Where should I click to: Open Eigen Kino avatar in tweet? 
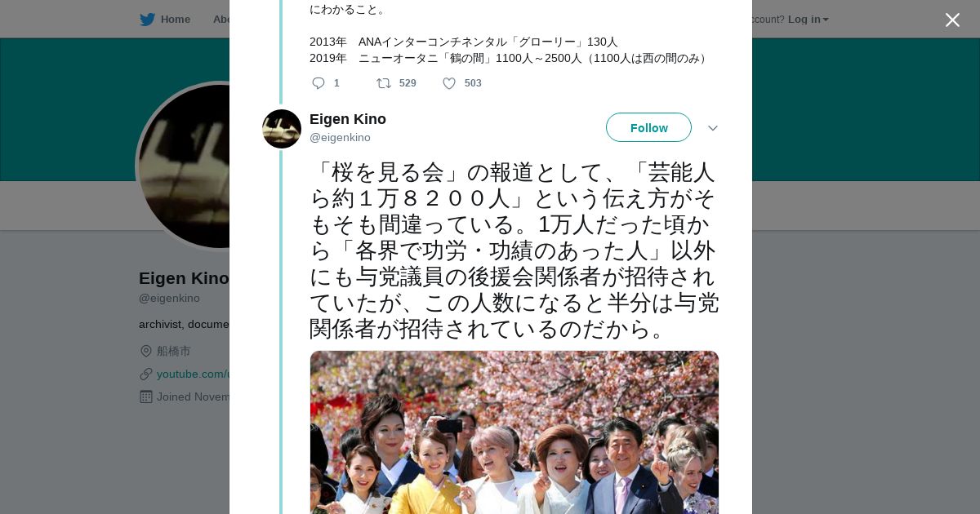282,129
